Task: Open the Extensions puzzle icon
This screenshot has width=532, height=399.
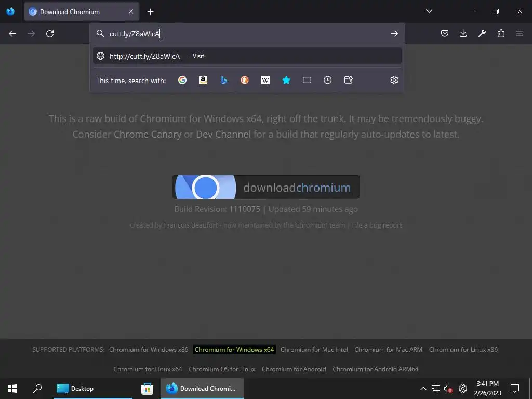Action: coord(501,33)
